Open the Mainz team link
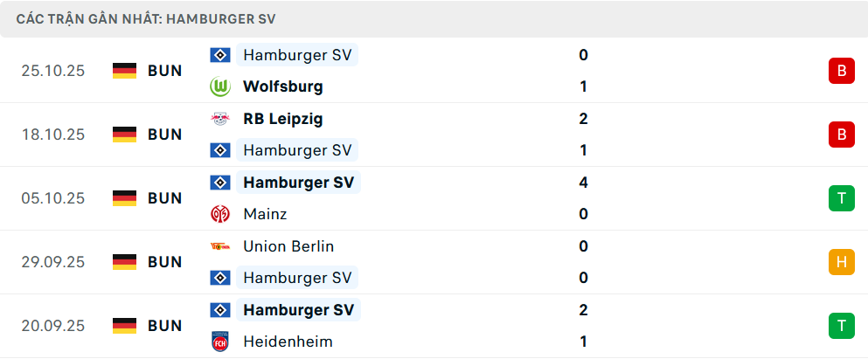Image resolution: width=868 pixels, height=359 pixels. [265, 214]
